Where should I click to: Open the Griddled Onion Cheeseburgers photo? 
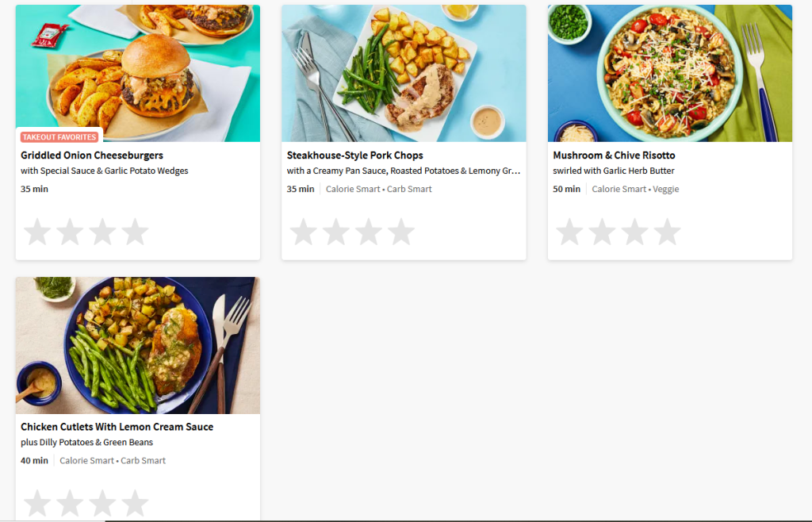click(x=138, y=73)
